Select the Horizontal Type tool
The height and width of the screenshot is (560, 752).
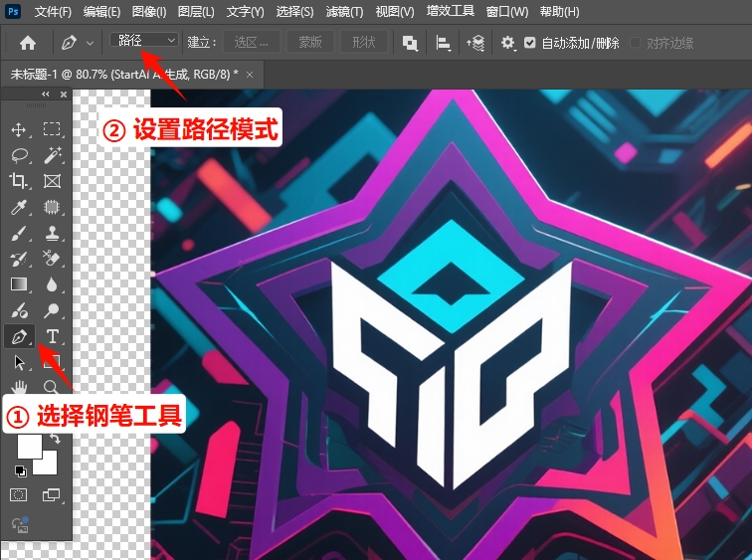(53, 336)
